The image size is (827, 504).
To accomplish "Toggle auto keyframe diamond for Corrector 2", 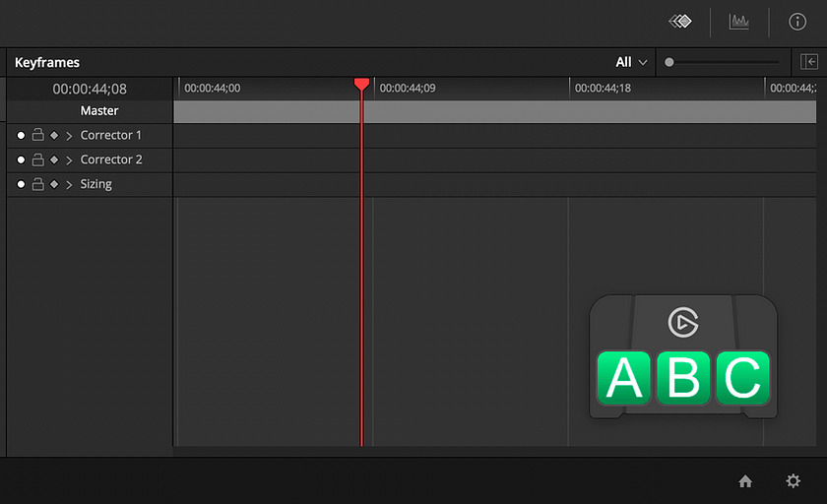I will tap(54, 159).
